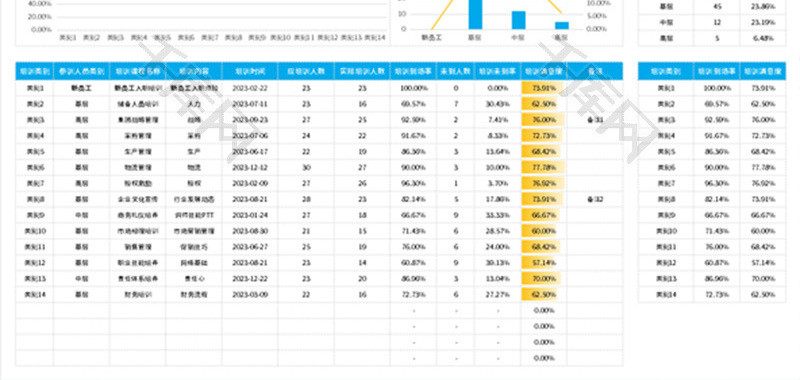This screenshot has width=800, height=380.
Task: Click the 未到人数 column header
Action: point(455,71)
